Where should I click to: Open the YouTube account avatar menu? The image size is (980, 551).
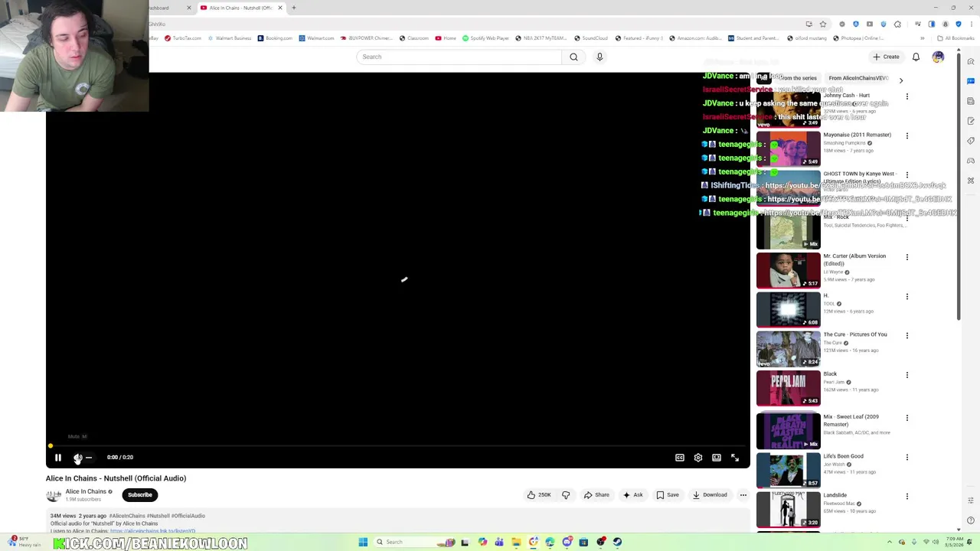[938, 57]
